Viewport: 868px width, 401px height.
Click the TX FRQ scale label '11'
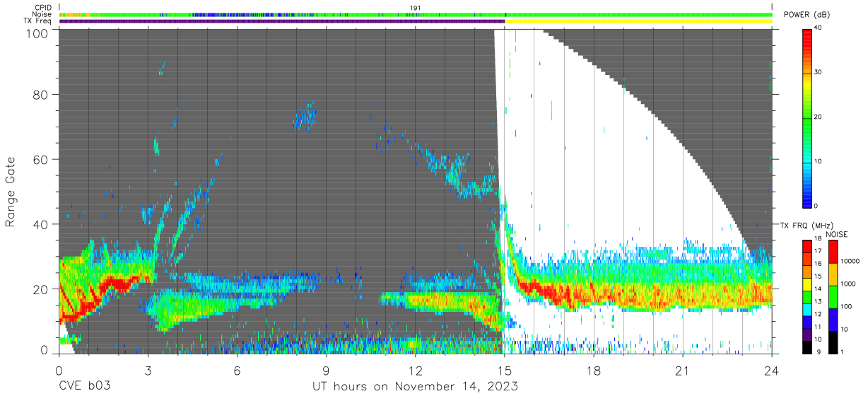[x=817, y=327]
